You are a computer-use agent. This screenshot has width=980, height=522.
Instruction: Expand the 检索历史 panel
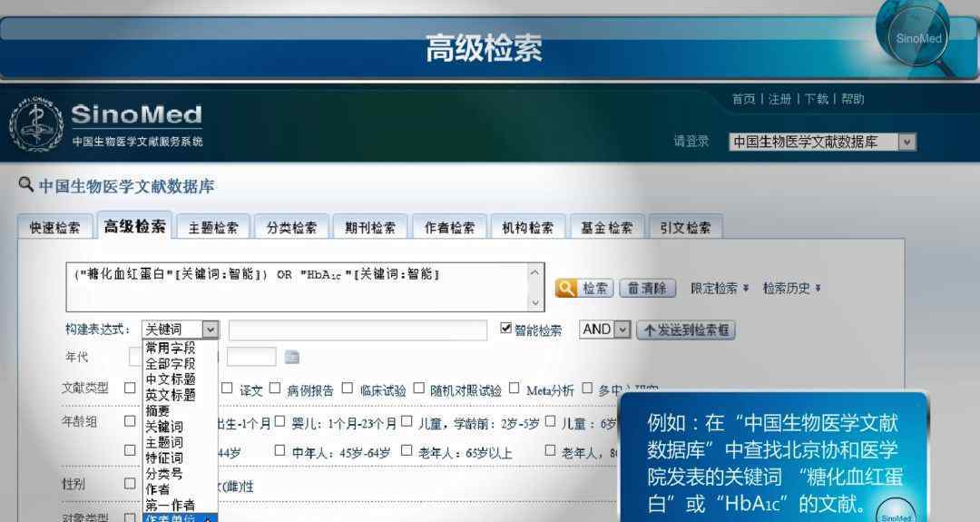tap(792, 288)
